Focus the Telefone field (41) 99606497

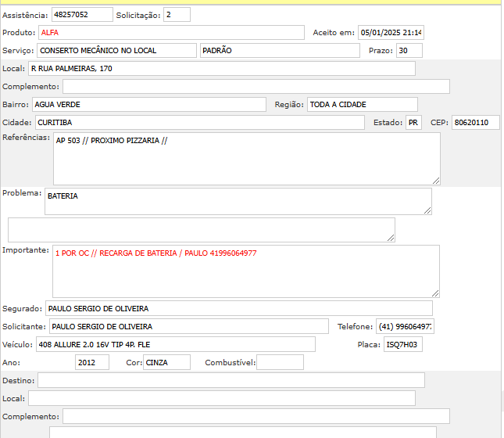pos(405,327)
